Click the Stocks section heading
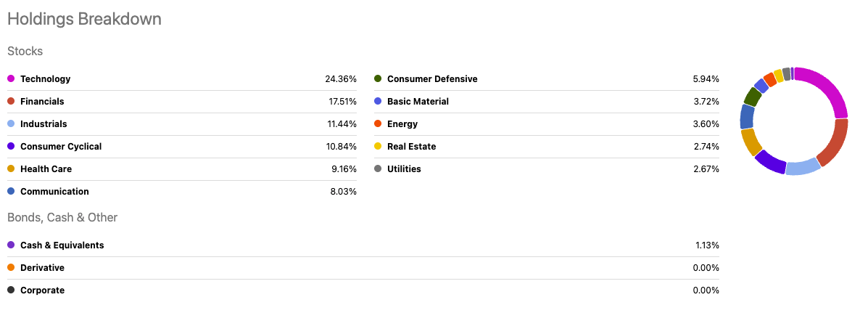 pos(25,52)
